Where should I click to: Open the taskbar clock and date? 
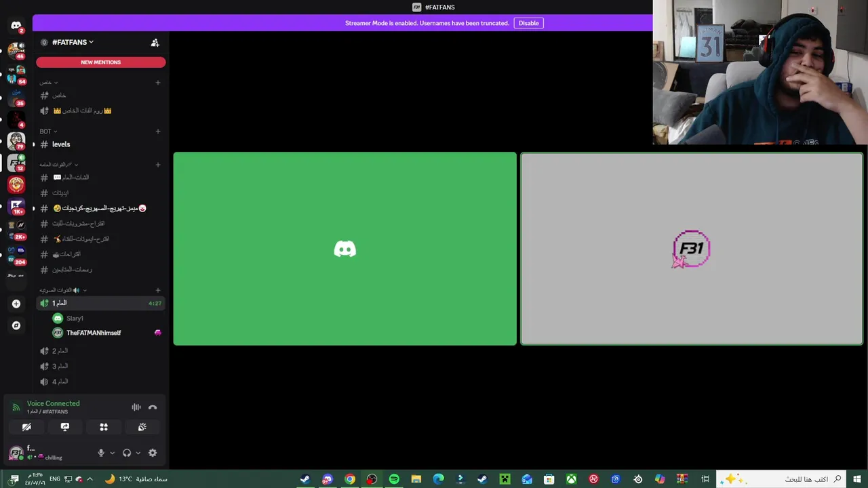(35, 479)
